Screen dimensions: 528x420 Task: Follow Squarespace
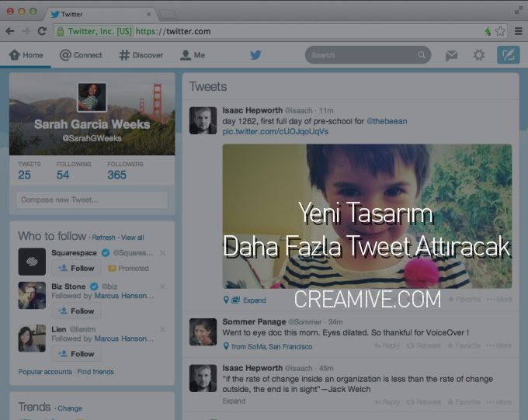pos(76,268)
